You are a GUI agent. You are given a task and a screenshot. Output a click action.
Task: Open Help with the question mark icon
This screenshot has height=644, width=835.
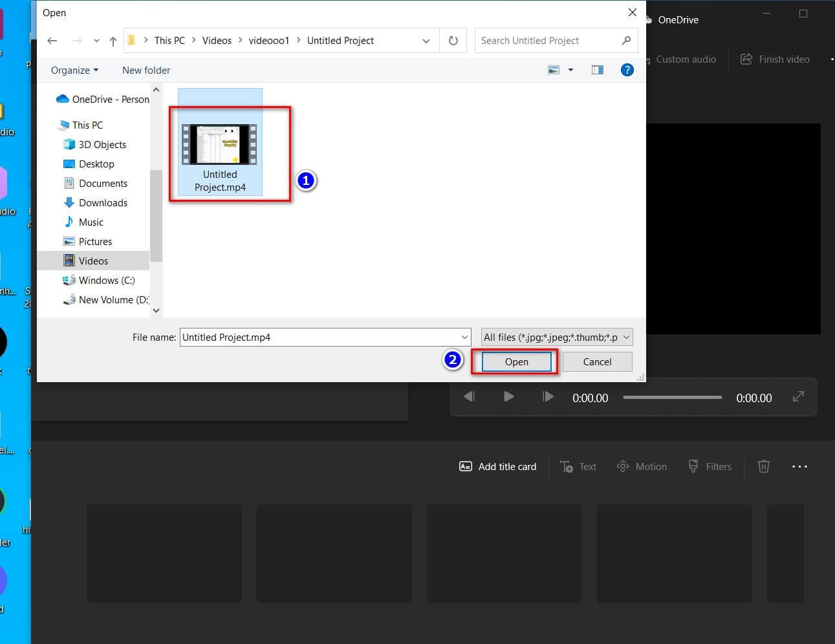coord(627,70)
